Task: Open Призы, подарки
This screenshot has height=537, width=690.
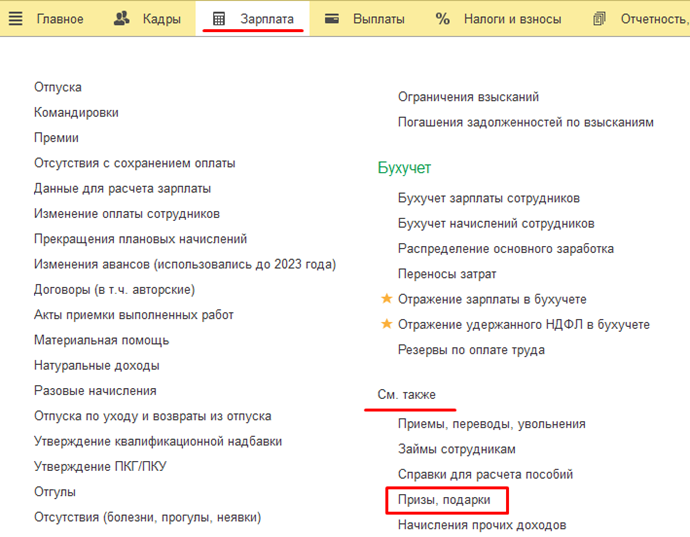Action: (x=444, y=500)
